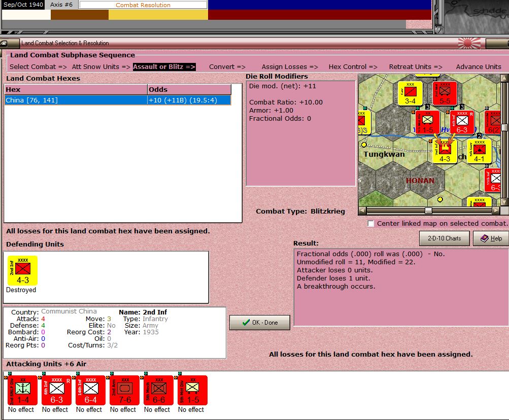Click the Att Snow Units subphase step

point(101,66)
